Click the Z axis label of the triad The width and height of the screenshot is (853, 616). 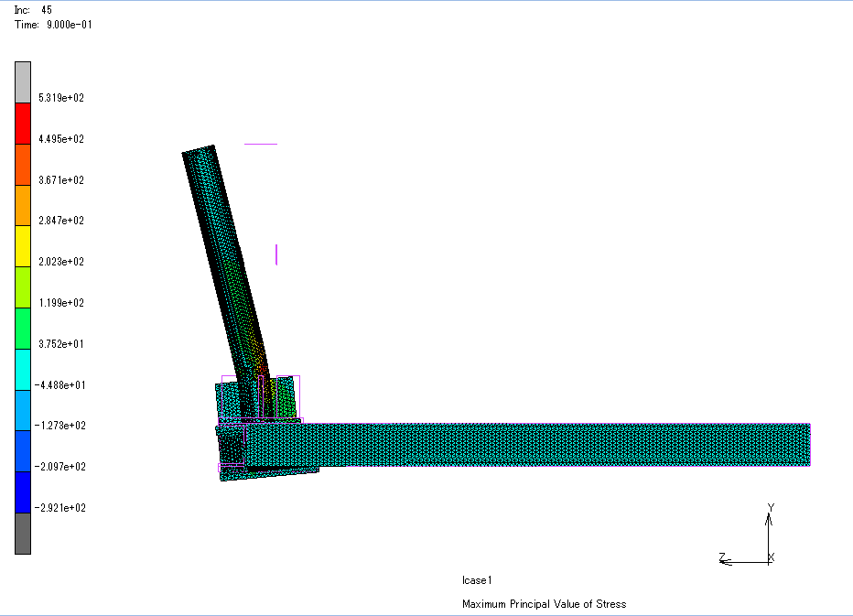coord(722,557)
